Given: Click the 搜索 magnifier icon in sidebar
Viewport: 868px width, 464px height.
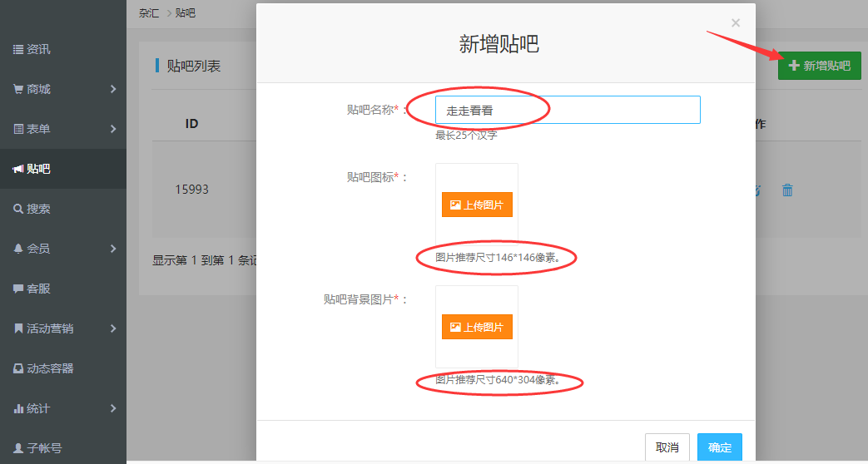Looking at the screenshot, I should 18,209.
